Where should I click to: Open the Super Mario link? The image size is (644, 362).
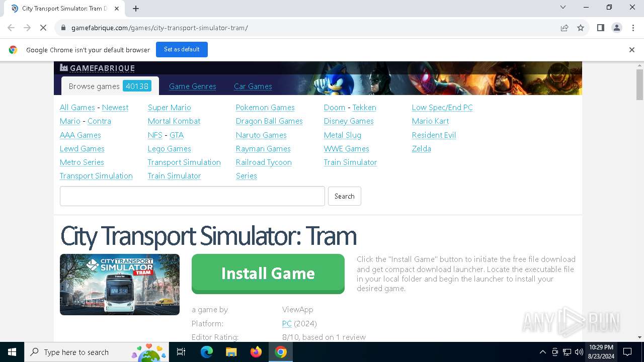[170, 108]
